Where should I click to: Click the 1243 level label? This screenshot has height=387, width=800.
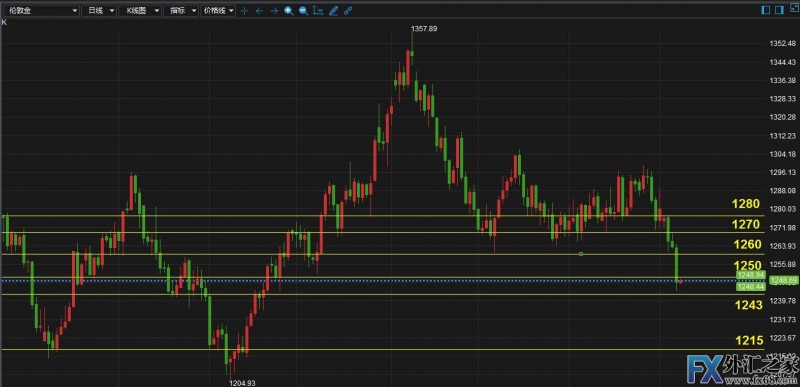[x=748, y=305]
